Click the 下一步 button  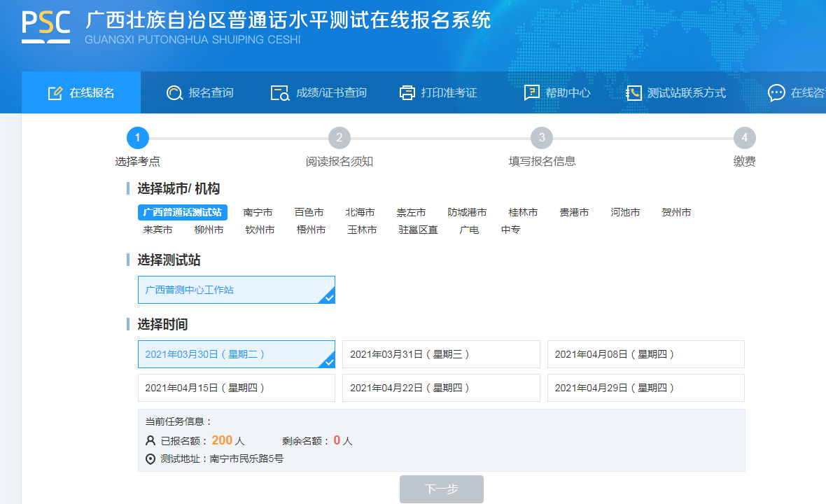pyautogui.click(x=442, y=489)
